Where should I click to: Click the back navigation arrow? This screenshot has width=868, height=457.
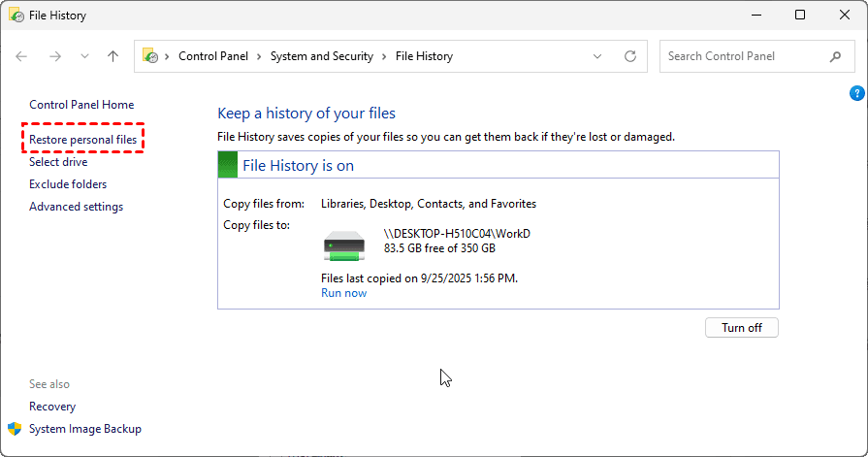coord(21,56)
